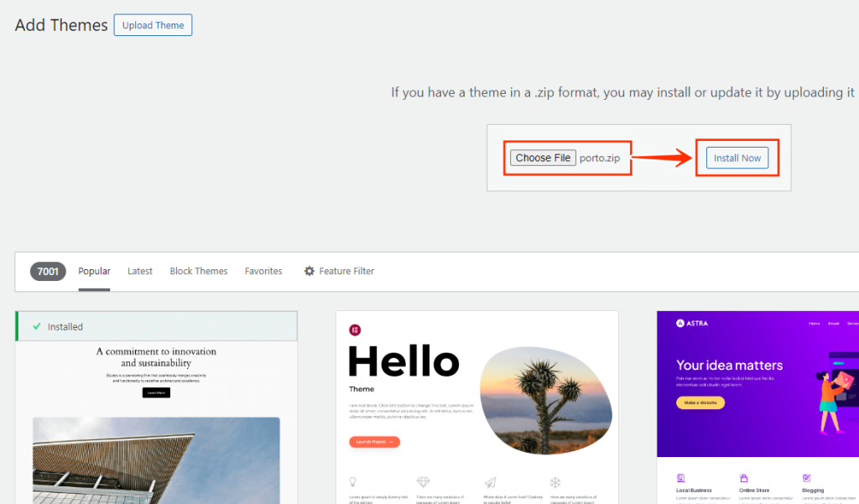Open the Astra theme thumbnail
The width and height of the screenshot is (859, 504).
coord(758,408)
